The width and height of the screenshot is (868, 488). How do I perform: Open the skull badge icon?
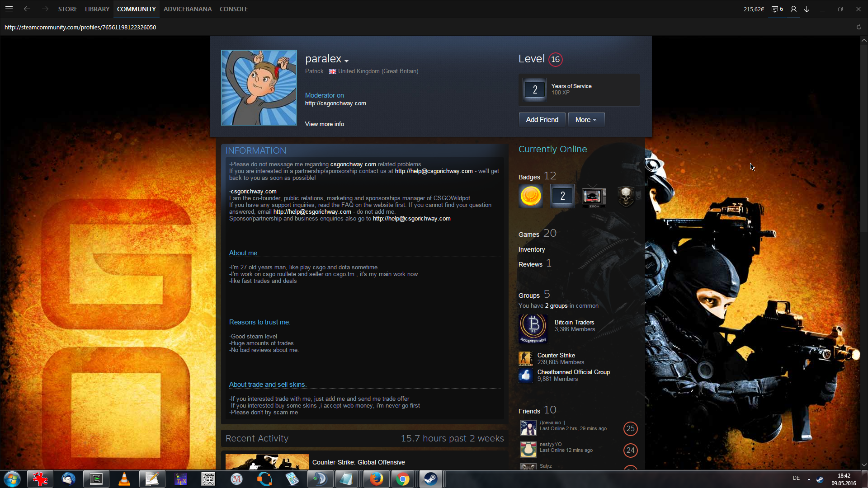(x=626, y=196)
